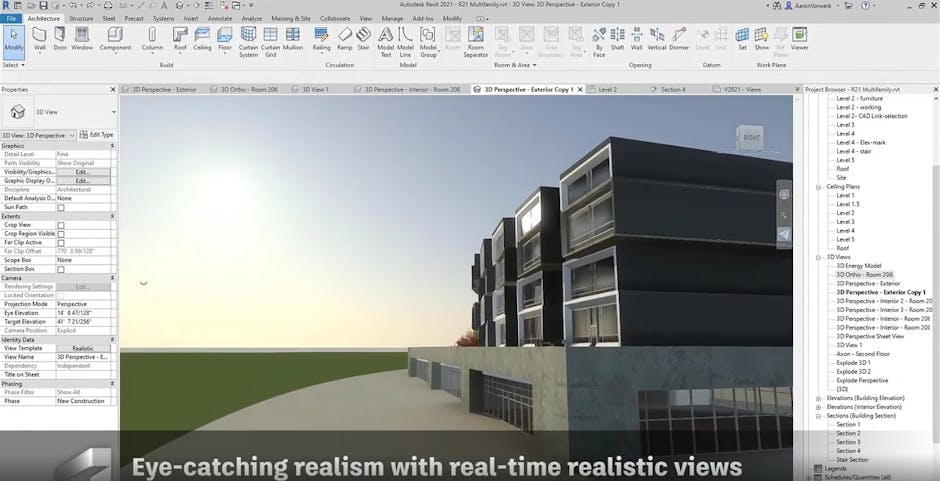The width and height of the screenshot is (940, 481).
Task: Select the Model Text tool
Action: click(x=385, y=42)
